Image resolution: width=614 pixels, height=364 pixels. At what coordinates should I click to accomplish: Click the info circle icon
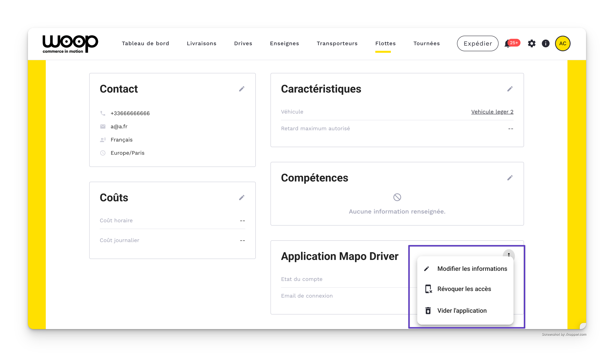[545, 44]
